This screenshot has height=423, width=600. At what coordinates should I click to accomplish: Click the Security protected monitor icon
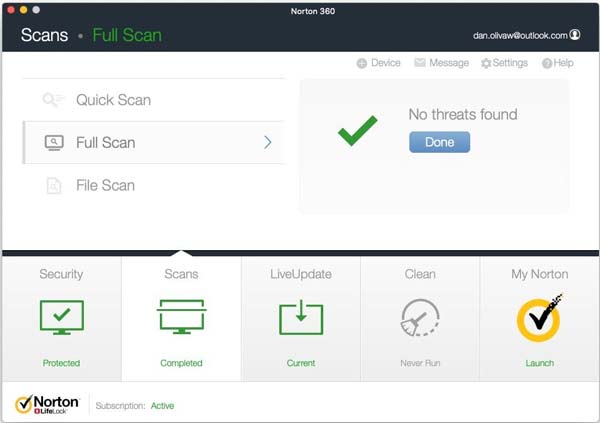[x=62, y=317]
